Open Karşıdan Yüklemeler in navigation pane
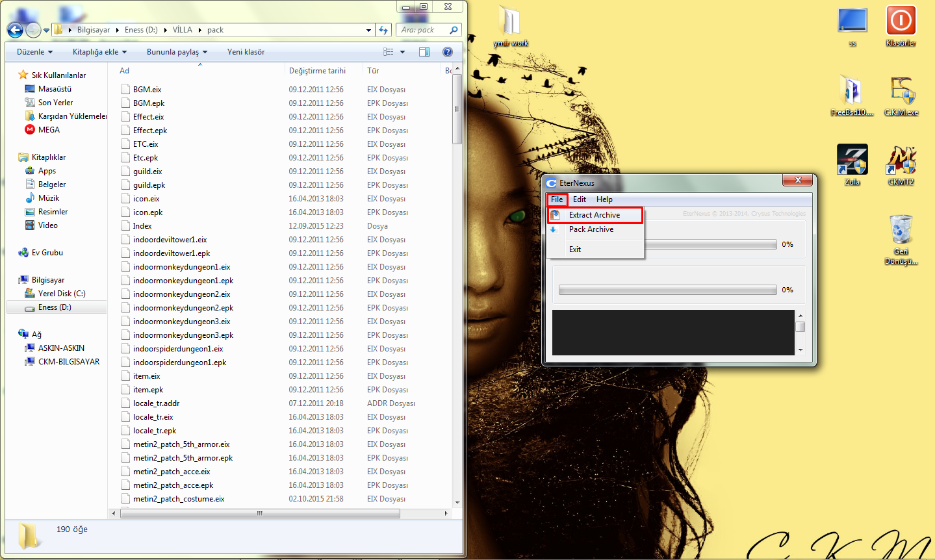The height and width of the screenshot is (560, 935). pyautogui.click(x=66, y=116)
